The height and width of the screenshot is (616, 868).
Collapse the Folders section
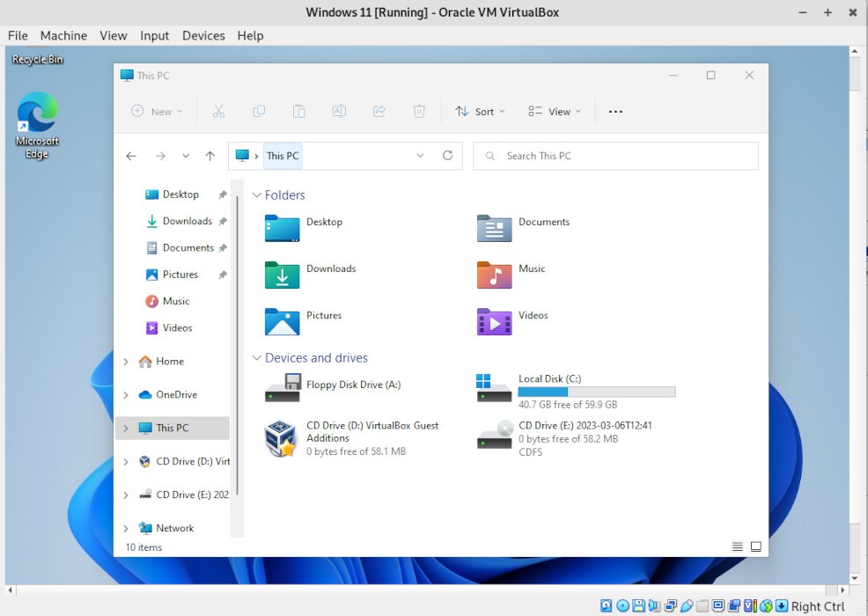coord(257,194)
